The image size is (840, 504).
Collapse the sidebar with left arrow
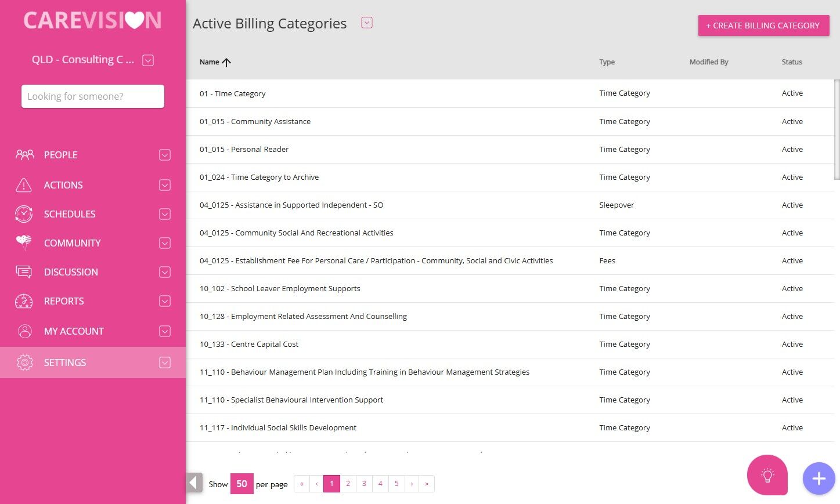pyautogui.click(x=194, y=483)
